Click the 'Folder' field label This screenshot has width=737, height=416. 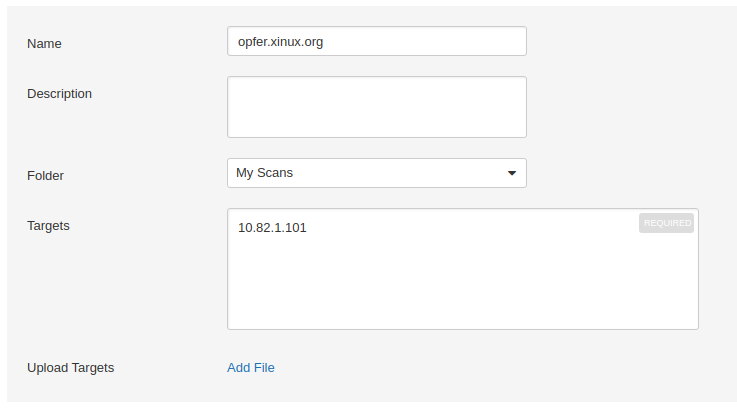pyautogui.click(x=45, y=175)
